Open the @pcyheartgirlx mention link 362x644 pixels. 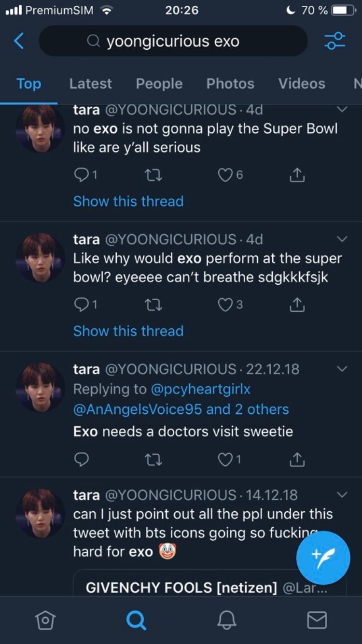pos(201,389)
